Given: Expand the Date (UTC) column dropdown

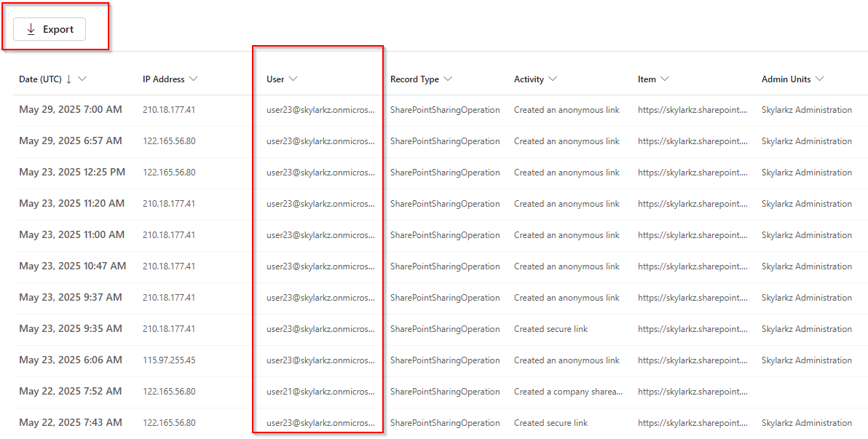Looking at the screenshot, I should (82, 79).
